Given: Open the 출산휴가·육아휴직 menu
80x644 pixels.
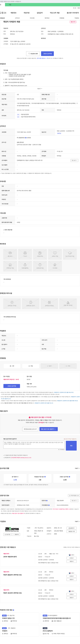Looking at the screenshot, I should 73,13.
